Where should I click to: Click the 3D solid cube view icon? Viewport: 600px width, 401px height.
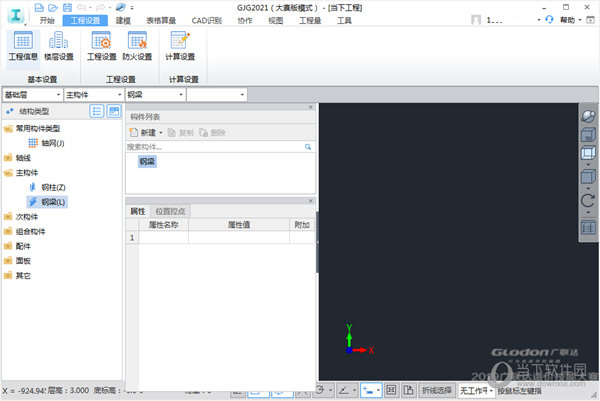(x=588, y=135)
